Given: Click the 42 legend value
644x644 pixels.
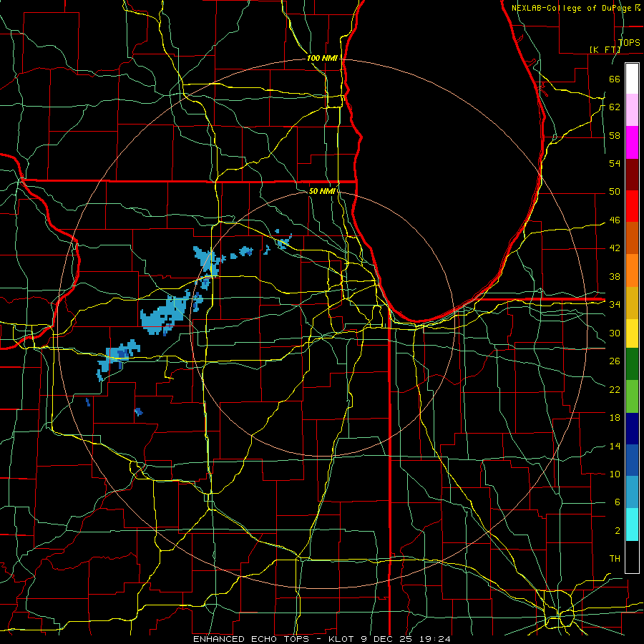Looking at the screenshot, I should coord(615,248).
